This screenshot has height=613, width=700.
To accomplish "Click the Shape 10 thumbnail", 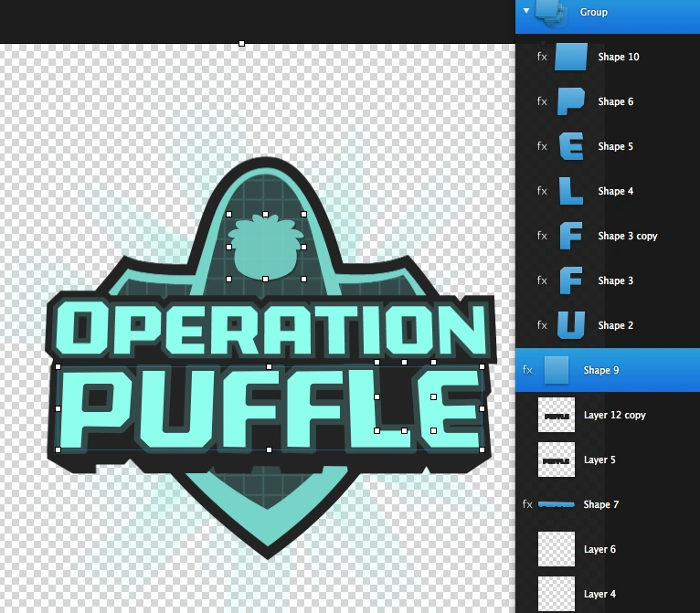I will [571, 57].
